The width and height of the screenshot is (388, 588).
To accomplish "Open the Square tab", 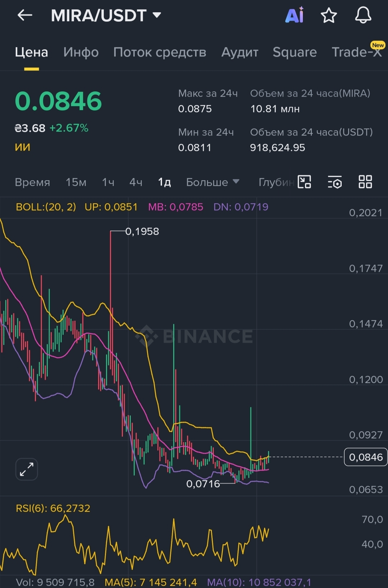I will (x=295, y=52).
